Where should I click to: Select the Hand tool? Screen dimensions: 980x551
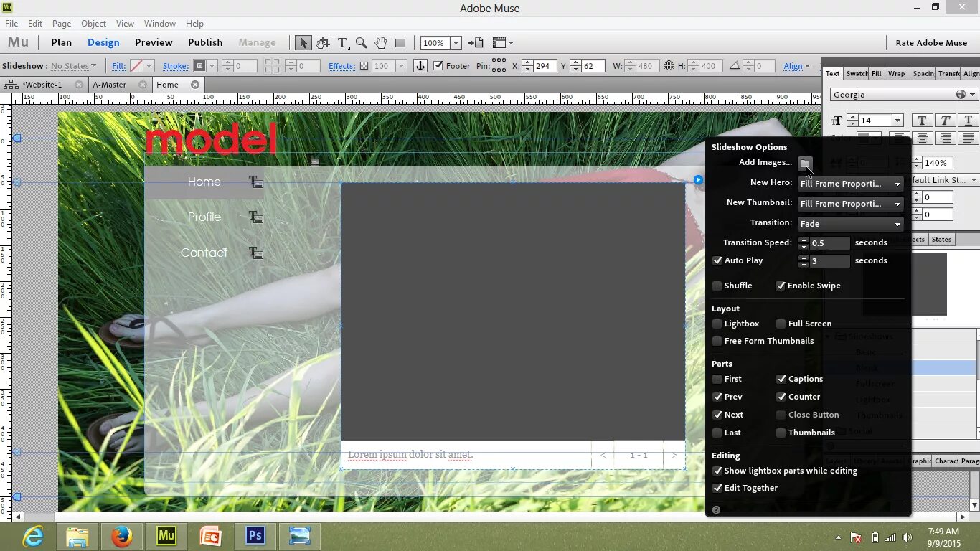tap(380, 43)
